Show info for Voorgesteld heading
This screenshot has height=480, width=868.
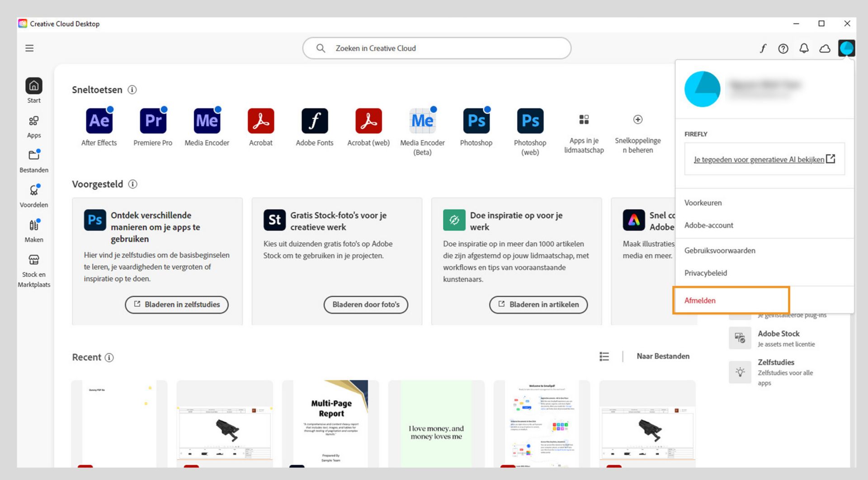(x=132, y=184)
